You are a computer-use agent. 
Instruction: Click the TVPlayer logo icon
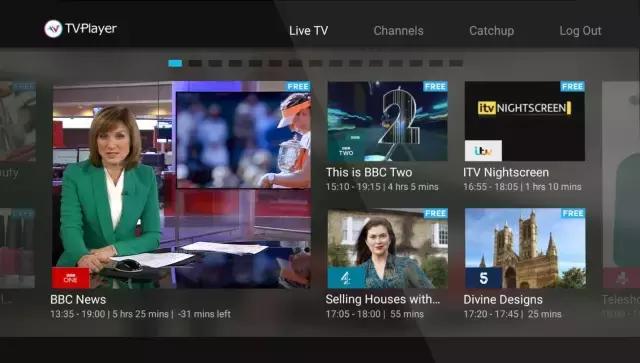(x=53, y=29)
